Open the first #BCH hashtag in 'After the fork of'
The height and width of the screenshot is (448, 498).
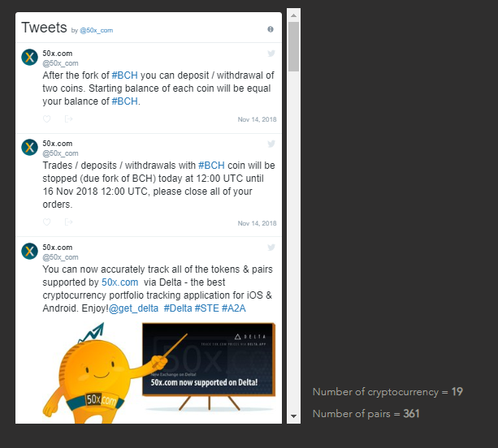pyautogui.click(x=125, y=75)
